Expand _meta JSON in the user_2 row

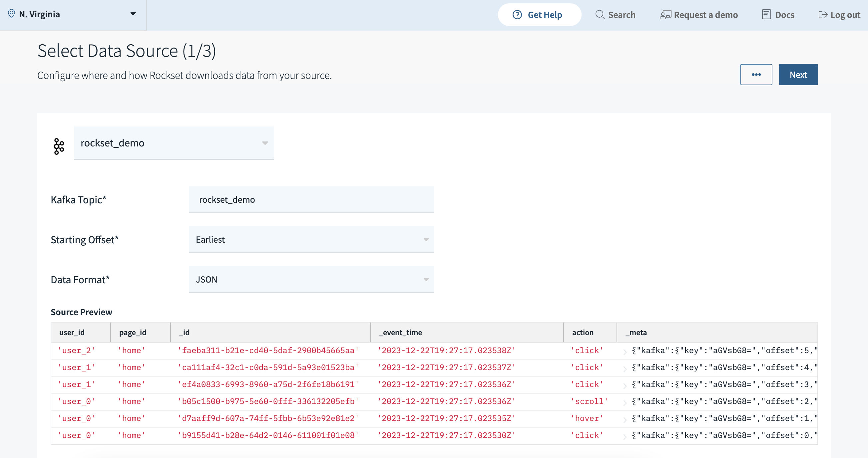625,351
